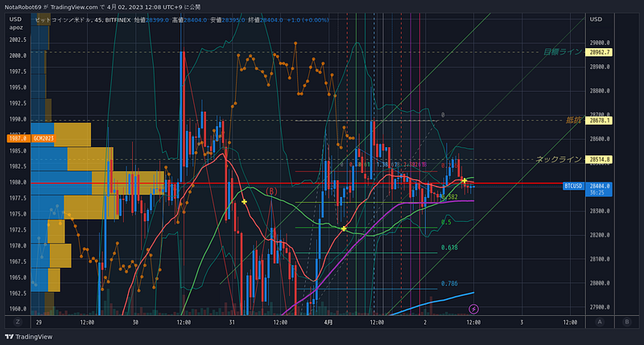Click the 4月 marker on time axis
The image size is (644, 345).
[328, 322]
